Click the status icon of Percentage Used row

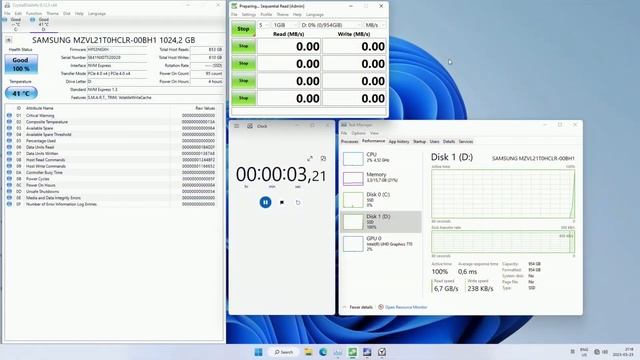9,141
